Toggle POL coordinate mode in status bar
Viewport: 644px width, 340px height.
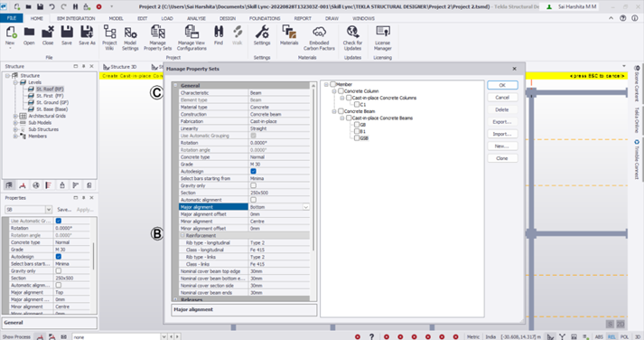coord(624,336)
